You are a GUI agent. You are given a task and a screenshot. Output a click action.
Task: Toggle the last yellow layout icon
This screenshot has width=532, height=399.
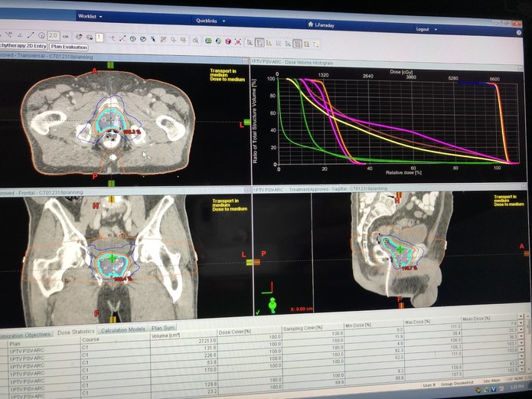pos(316,44)
